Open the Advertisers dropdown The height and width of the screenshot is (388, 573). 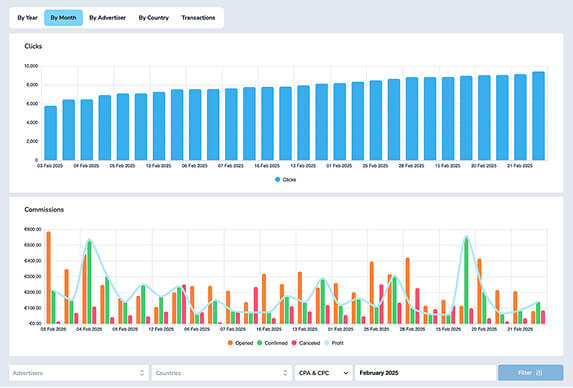pyautogui.click(x=79, y=373)
